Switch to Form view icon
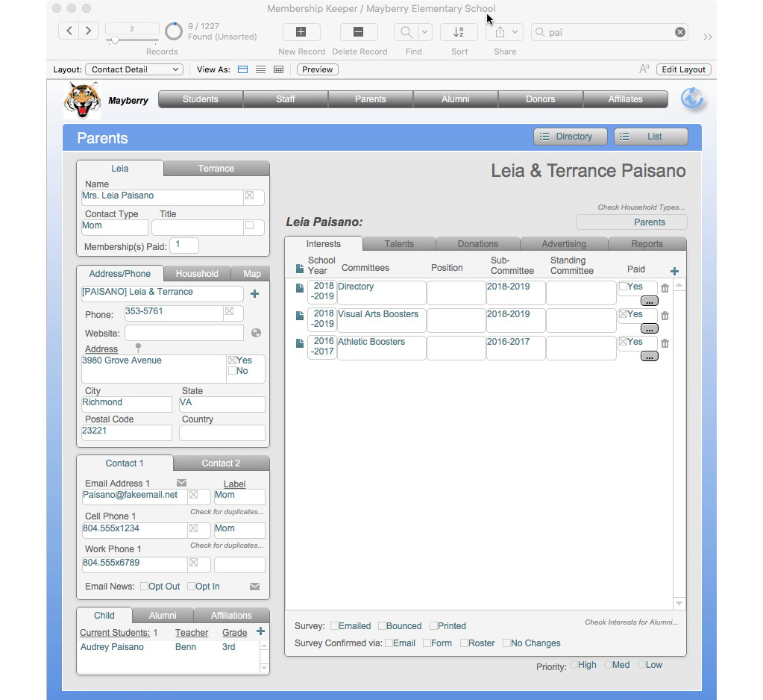 [x=243, y=69]
